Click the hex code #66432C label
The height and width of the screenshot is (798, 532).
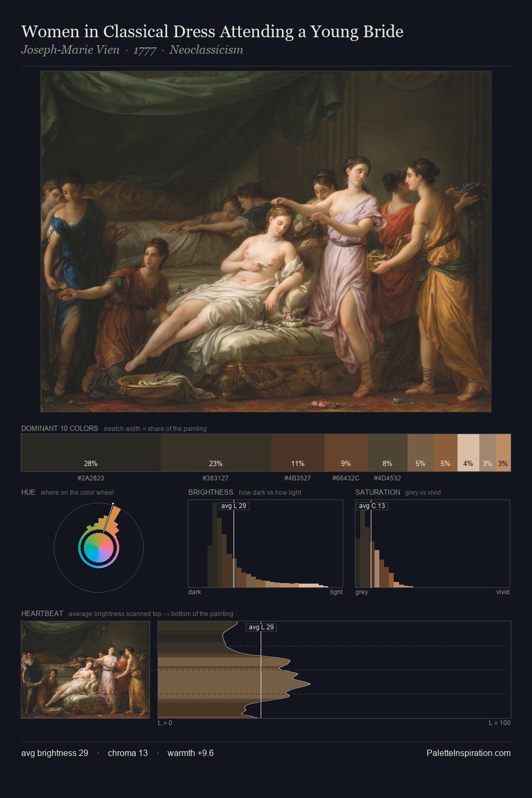pyautogui.click(x=346, y=478)
